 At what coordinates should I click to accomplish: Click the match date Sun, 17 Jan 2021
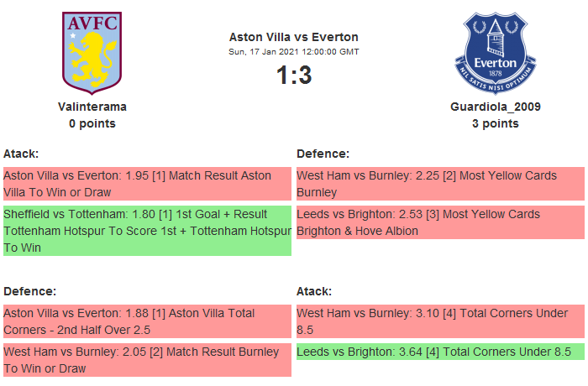click(293, 52)
